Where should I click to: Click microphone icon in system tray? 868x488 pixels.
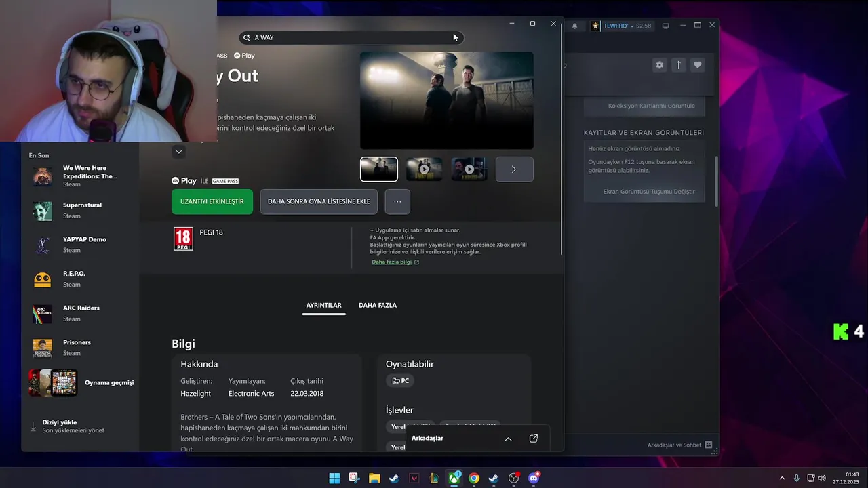pyautogui.click(x=797, y=479)
